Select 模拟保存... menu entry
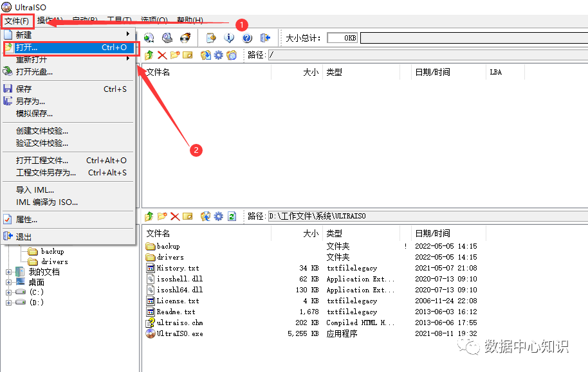This screenshot has height=372, width=588. pos(68,114)
